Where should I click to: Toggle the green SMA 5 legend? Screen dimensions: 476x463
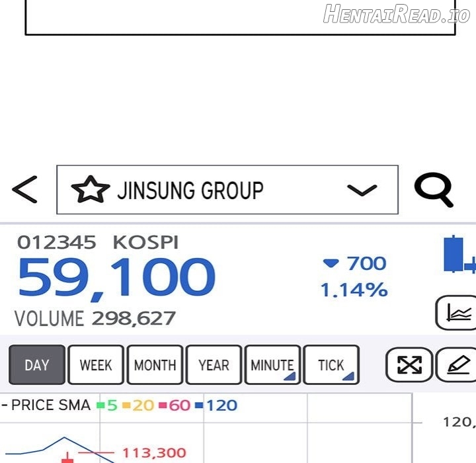107,405
